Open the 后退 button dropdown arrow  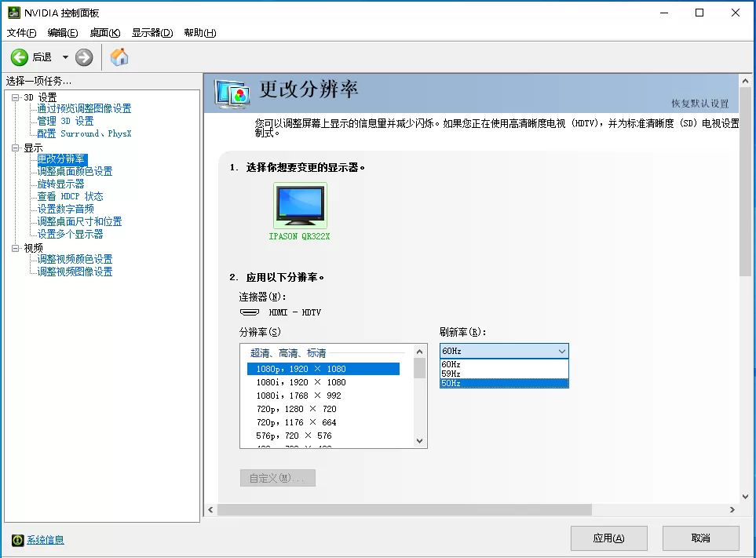(x=65, y=57)
